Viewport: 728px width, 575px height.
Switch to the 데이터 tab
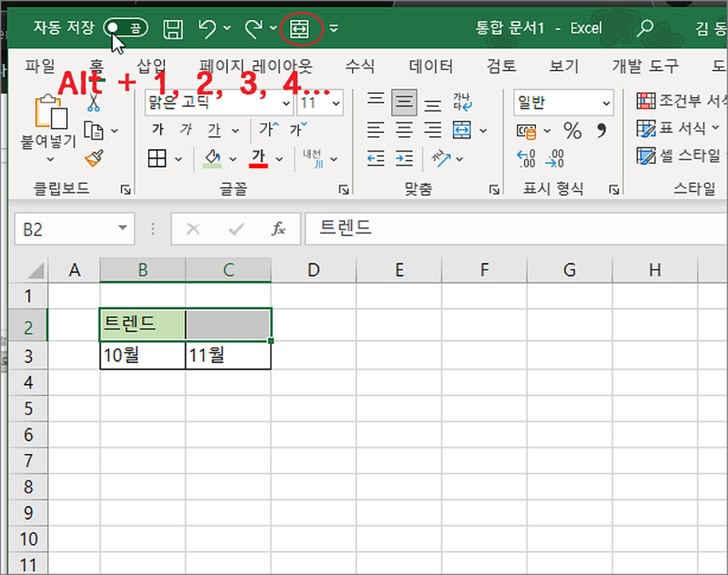click(431, 66)
